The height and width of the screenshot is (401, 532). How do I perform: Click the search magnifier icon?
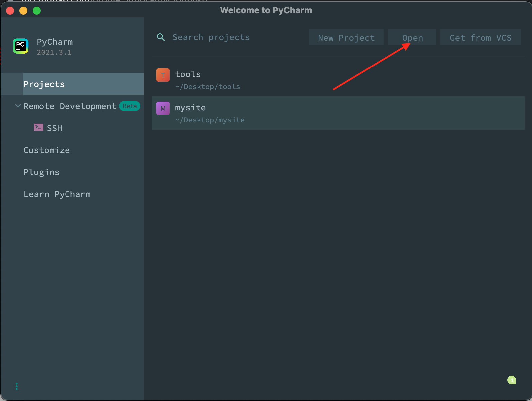tap(161, 37)
